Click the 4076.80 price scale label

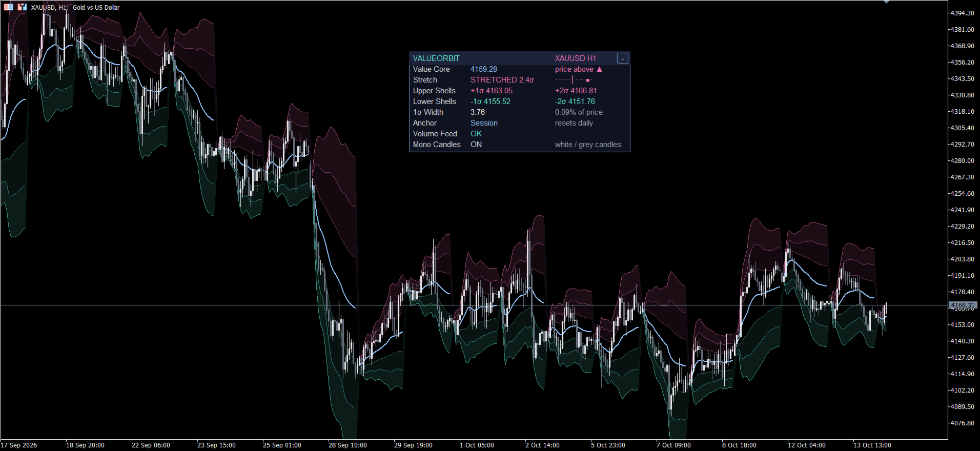[x=963, y=423]
